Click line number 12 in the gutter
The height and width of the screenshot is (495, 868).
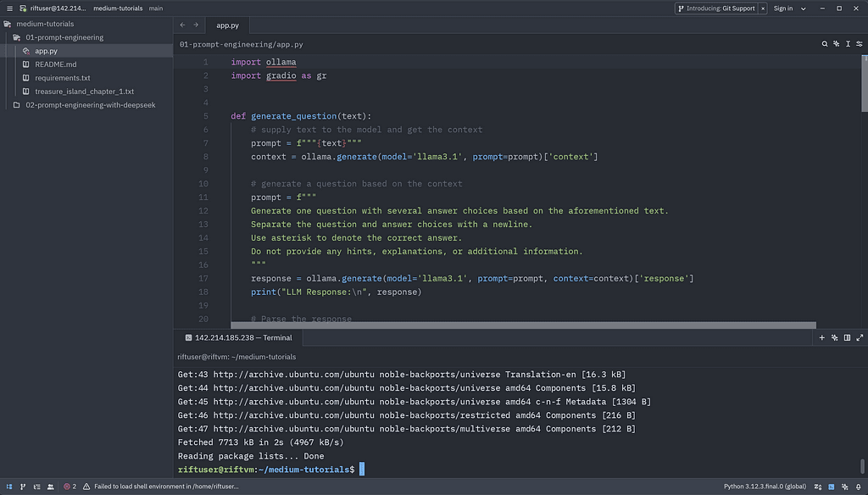tap(203, 210)
